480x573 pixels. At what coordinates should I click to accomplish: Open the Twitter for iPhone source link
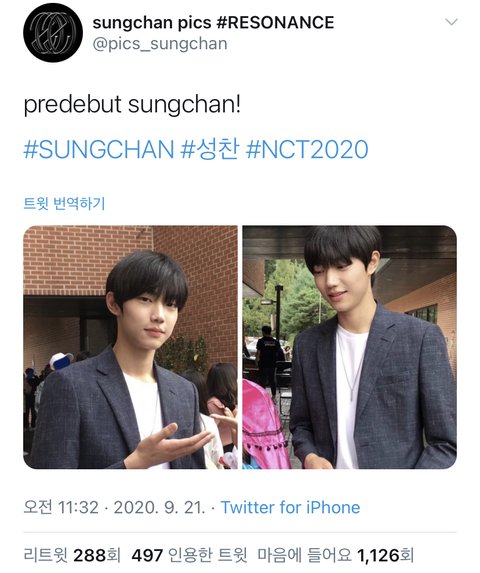[x=290, y=508]
